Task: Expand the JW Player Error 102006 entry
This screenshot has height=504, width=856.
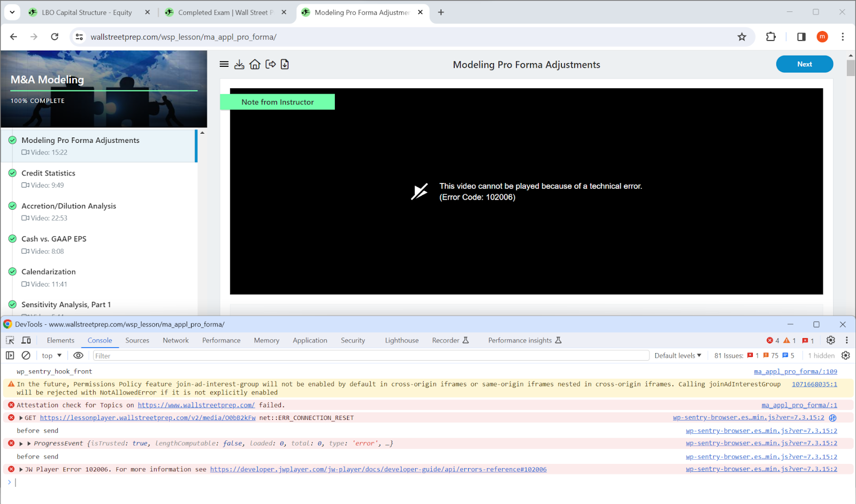Action: click(x=21, y=469)
